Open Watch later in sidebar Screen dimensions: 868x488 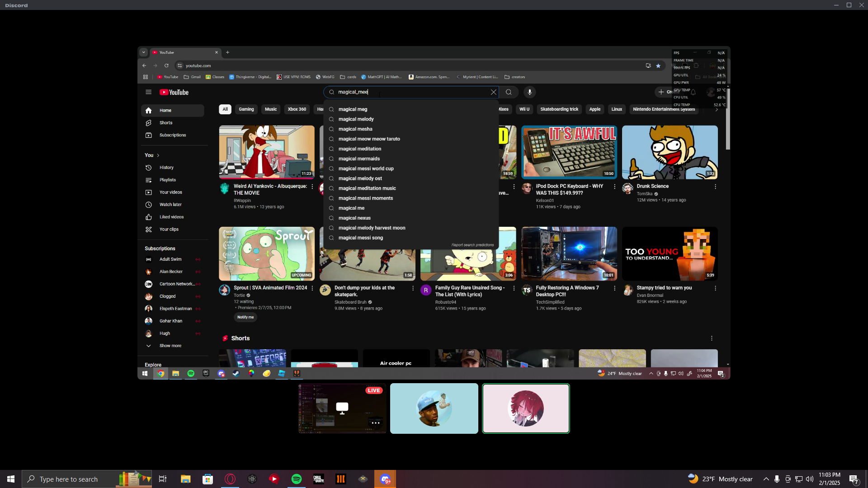170,205
